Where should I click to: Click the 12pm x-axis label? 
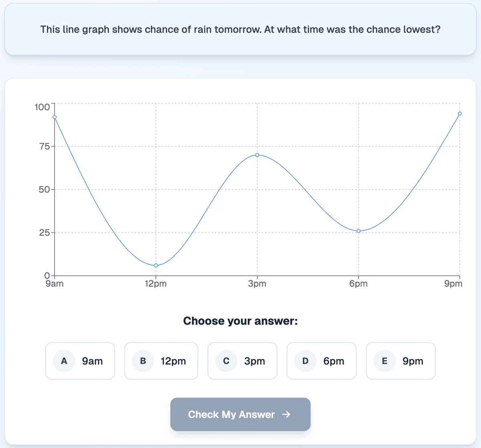(x=156, y=284)
